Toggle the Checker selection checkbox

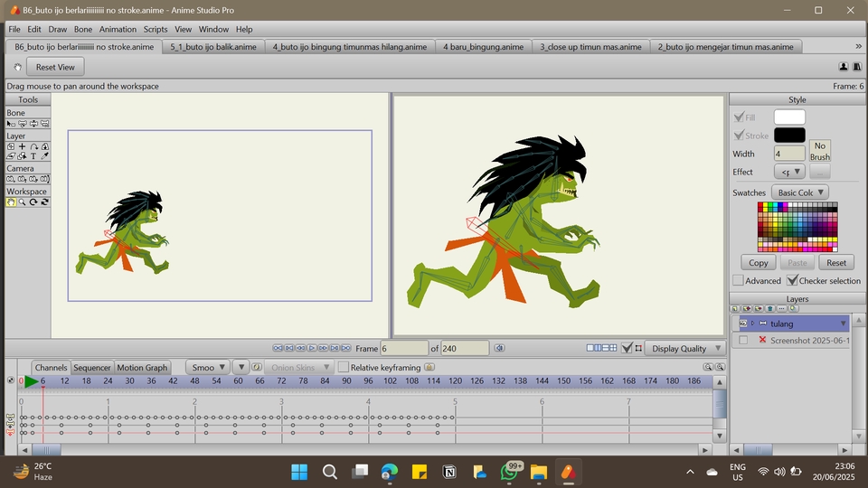[793, 281]
